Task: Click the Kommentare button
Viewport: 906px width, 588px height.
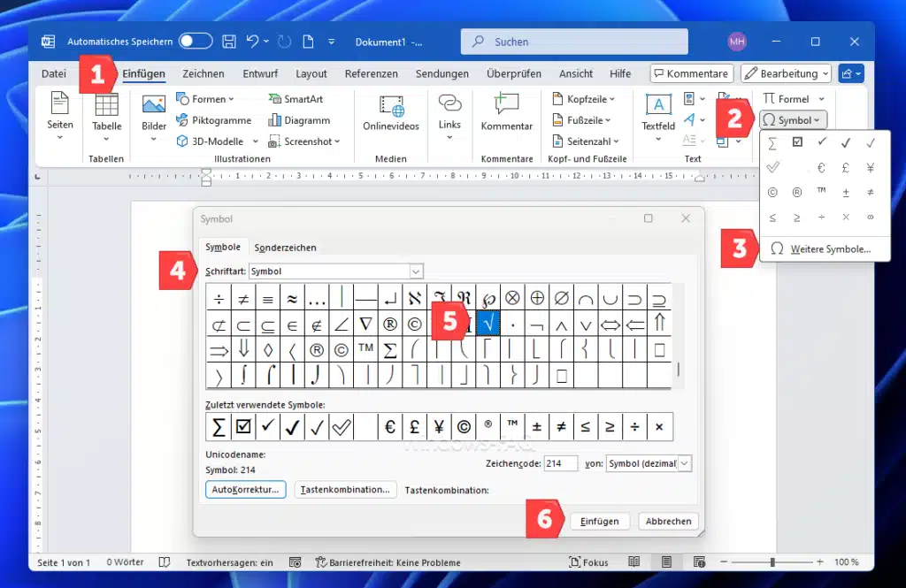Action: (x=692, y=73)
